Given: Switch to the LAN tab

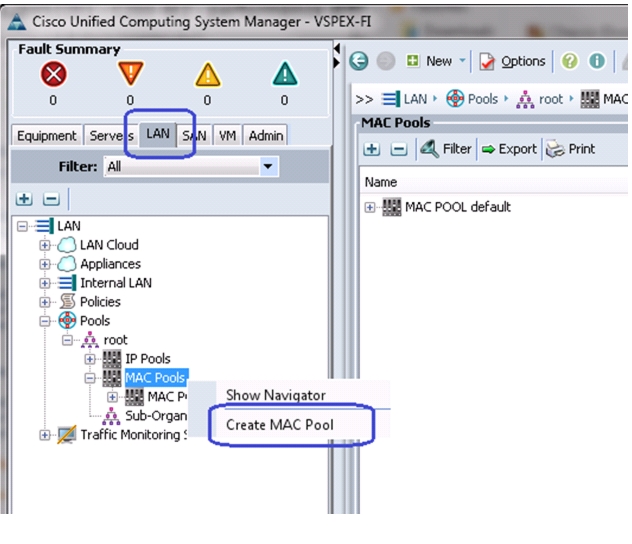Looking at the screenshot, I should [158, 134].
